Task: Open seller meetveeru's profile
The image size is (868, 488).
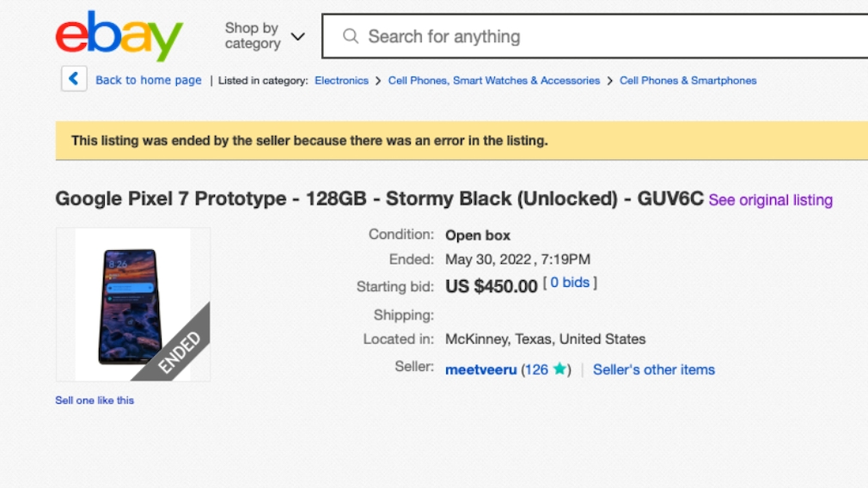Action: [x=481, y=369]
